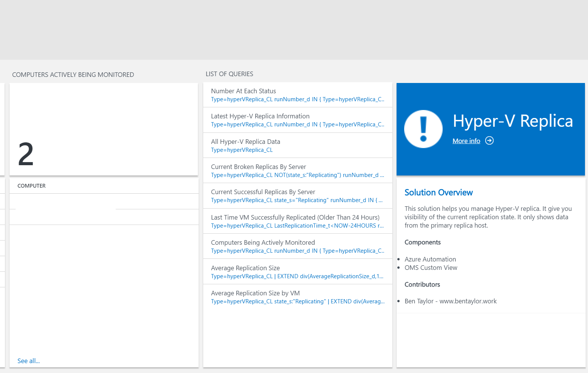Click the monitored computers count 2

(26, 154)
